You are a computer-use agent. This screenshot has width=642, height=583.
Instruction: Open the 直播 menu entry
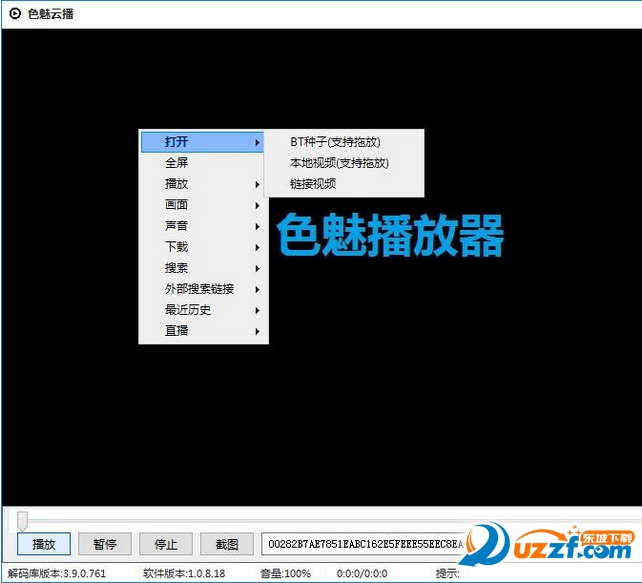(203, 331)
